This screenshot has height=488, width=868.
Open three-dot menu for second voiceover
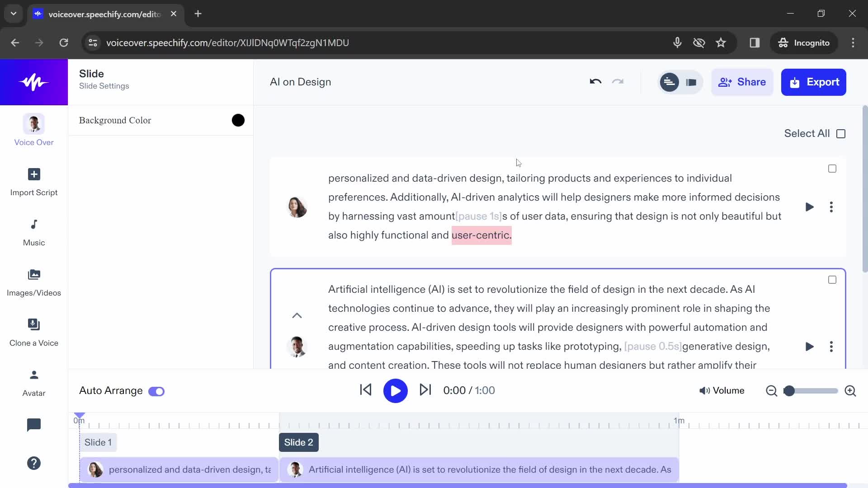coord(830,346)
